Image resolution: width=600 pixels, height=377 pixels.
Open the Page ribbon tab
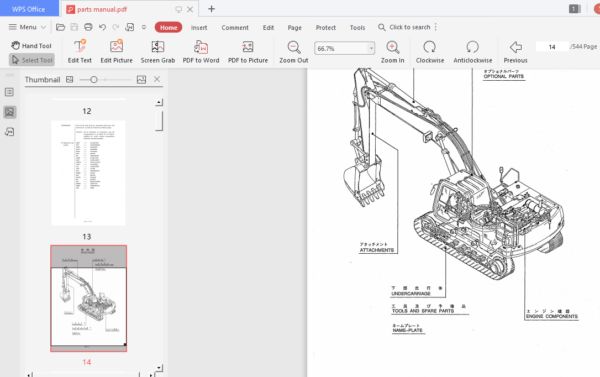295,28
